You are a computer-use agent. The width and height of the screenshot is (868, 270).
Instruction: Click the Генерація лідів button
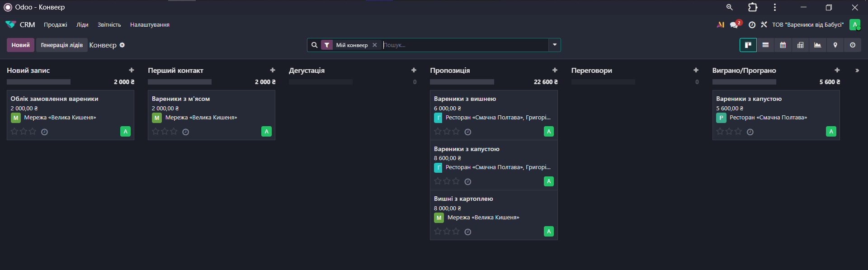(62, 45)
